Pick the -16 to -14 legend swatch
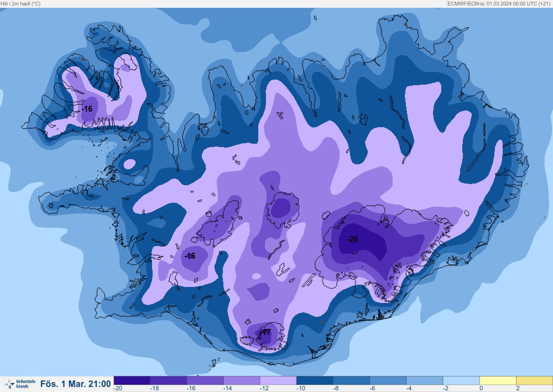This screenshot has height=392, width=553. (x=205, y=380)
